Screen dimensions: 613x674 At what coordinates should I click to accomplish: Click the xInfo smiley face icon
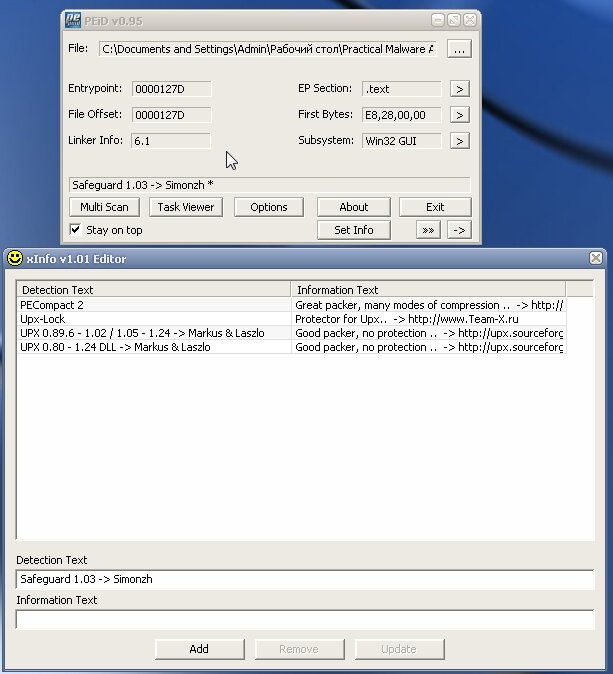[x=15, y=258]
